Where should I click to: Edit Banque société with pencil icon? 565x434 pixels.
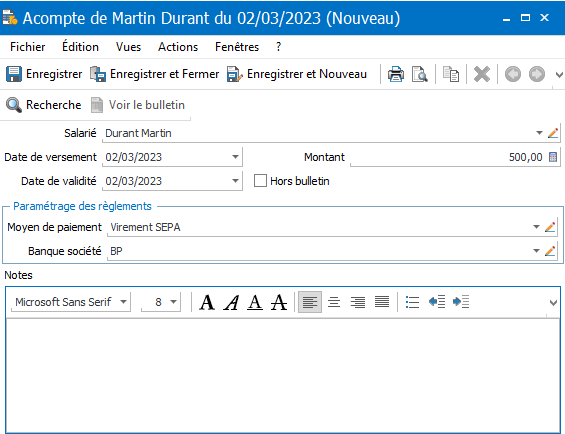[550, 251]
